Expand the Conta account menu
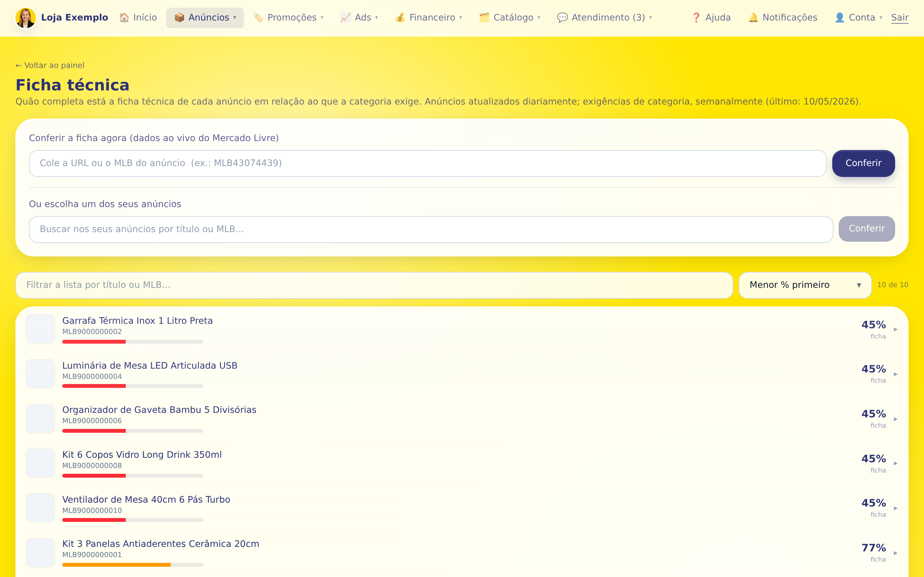Viewport: 924px width, 577px height. coord(858,18)
